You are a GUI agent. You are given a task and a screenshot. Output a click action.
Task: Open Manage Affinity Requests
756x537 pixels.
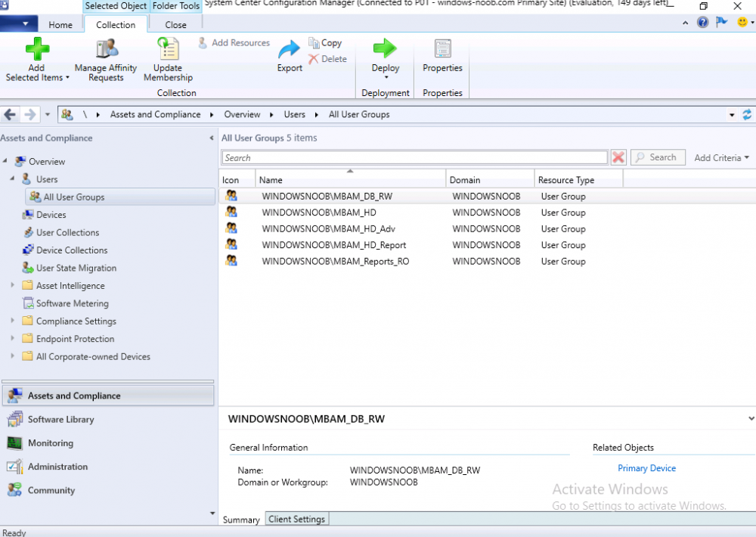pos(106,61)
